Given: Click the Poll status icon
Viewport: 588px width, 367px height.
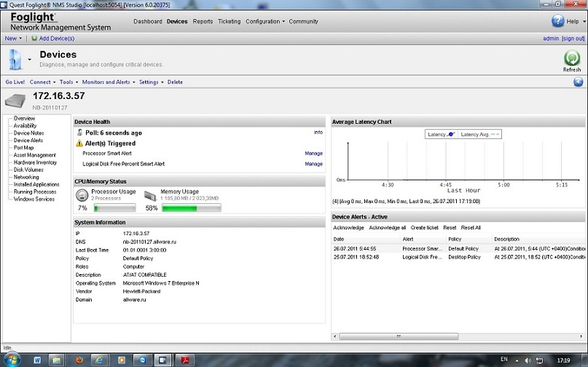Looking at the screenshot, I should point(79,133).
